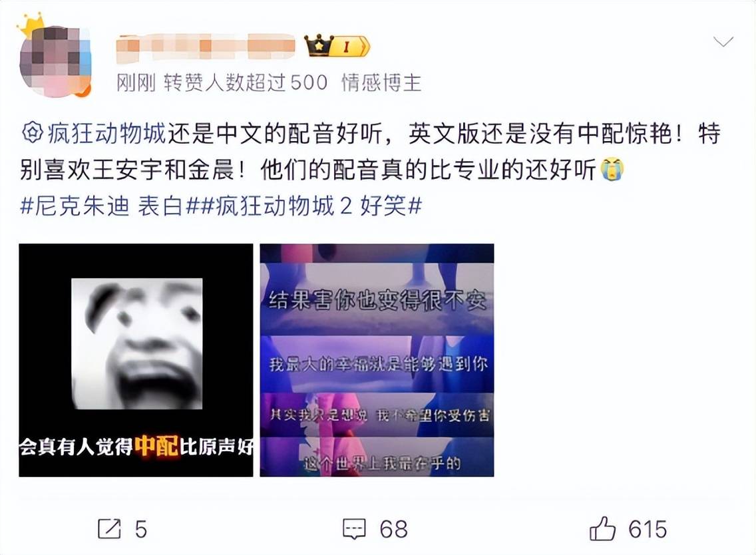Open the comments speech bubble icon
This screenshot has height=555, width=756.
pyautogui.click(x=354, y=530)
